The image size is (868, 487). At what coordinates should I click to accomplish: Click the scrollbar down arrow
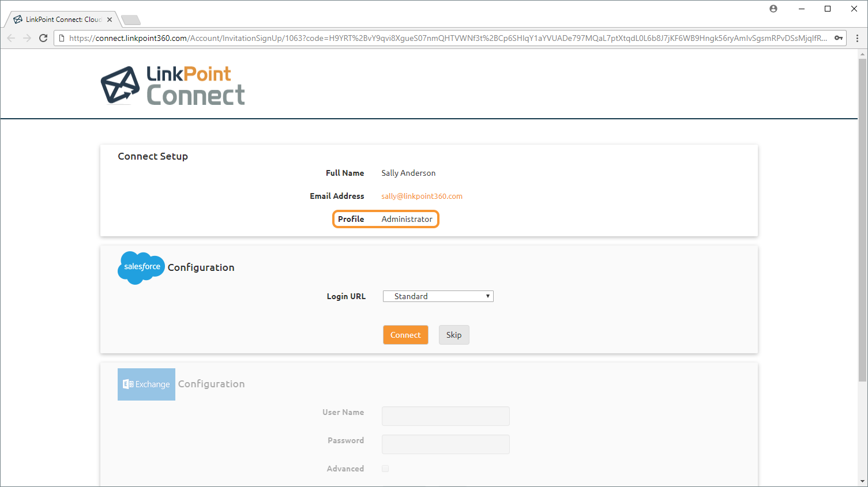[862, 481]
